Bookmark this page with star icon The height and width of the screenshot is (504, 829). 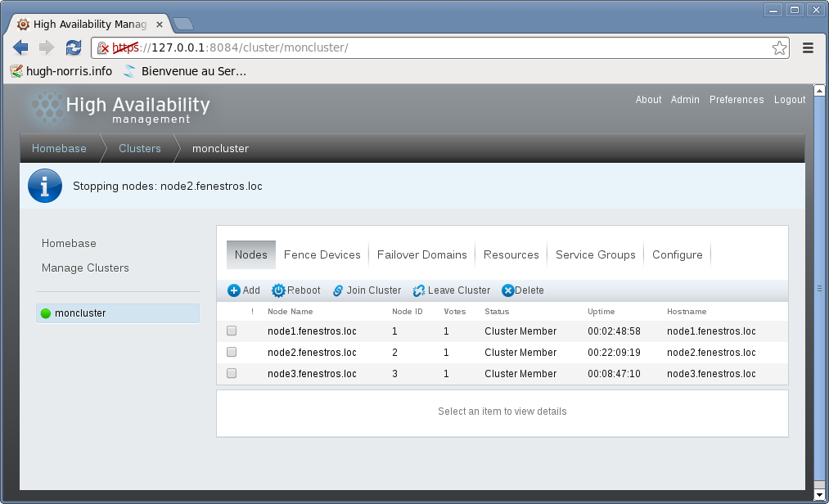click(x=779, y=47)
